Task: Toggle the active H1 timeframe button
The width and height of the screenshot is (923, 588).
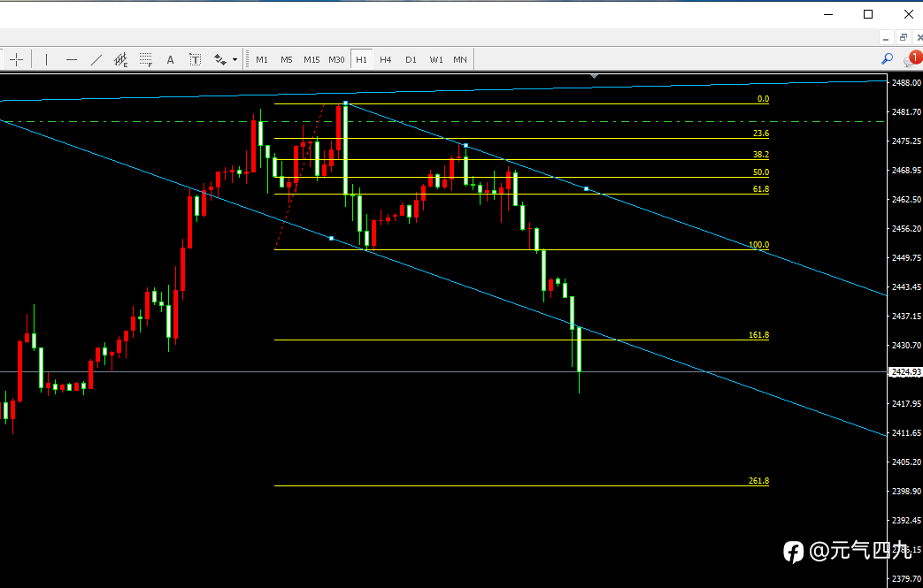Action: click(361, 59)
